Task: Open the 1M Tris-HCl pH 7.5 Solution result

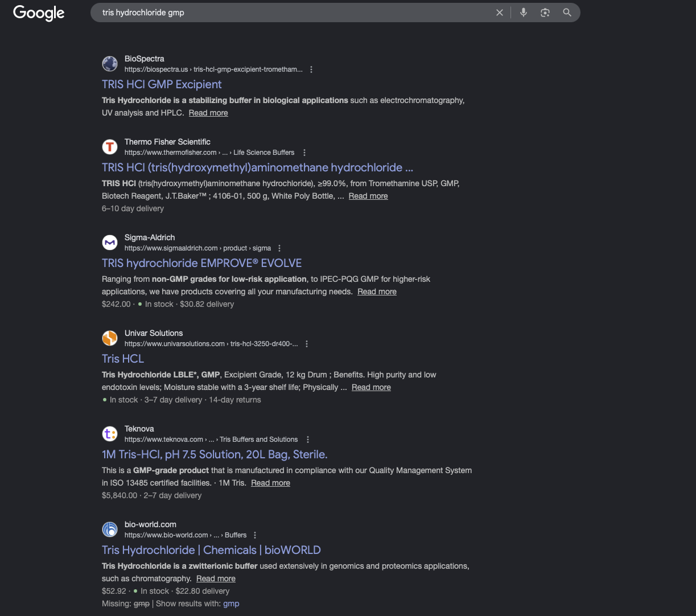Action: coord(215,454)
